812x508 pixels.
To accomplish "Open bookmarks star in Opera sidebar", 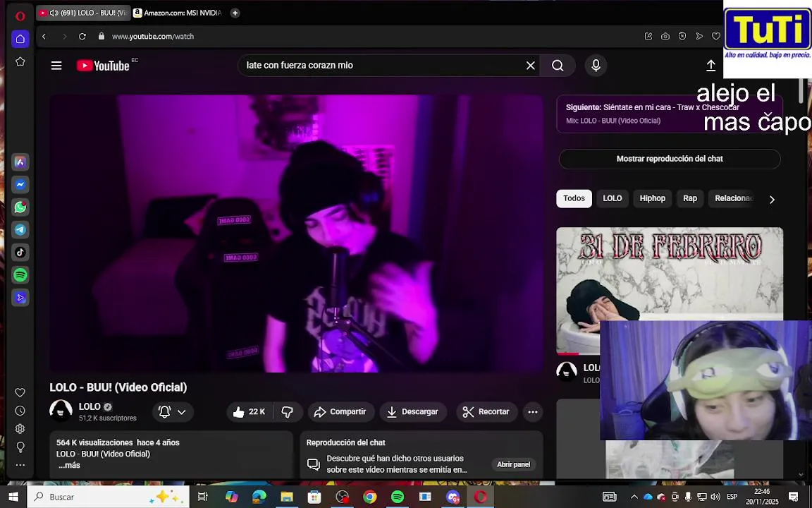I will (20, 61).
